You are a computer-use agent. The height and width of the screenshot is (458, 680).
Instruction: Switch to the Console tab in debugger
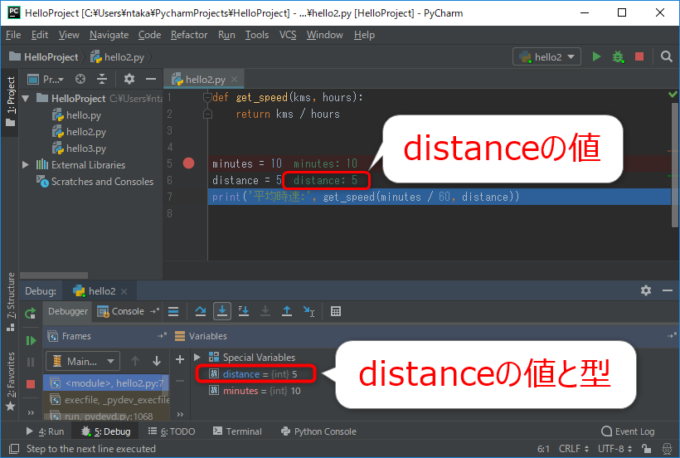127,312
